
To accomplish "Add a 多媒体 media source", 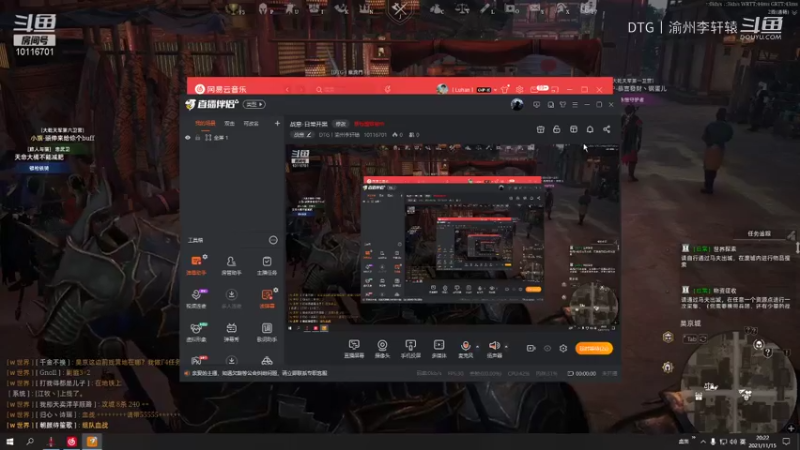I will [x=439, y=348].
